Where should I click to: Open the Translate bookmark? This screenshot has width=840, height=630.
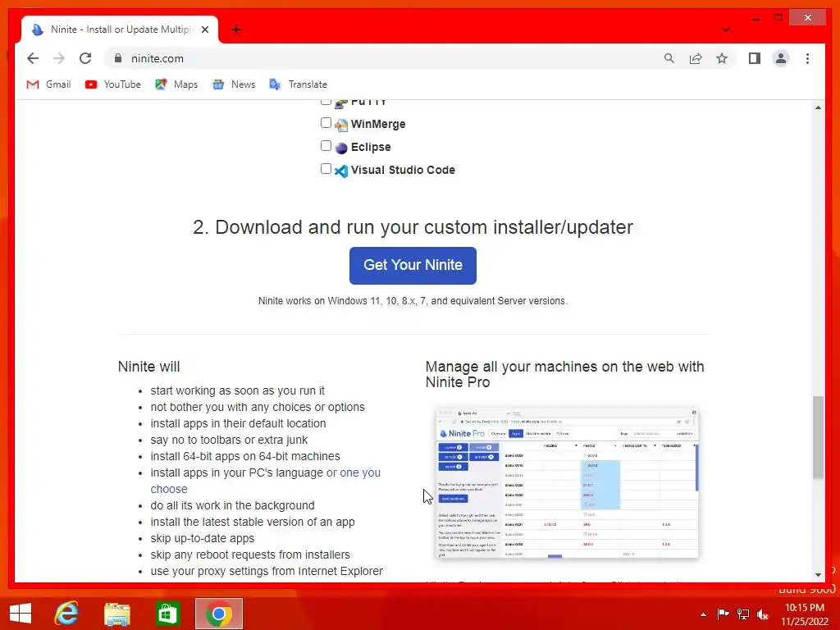coord(298,84)
